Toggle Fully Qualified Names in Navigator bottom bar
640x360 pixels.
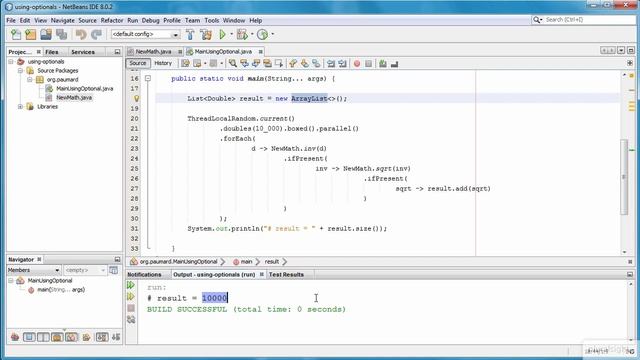[87, 337]
